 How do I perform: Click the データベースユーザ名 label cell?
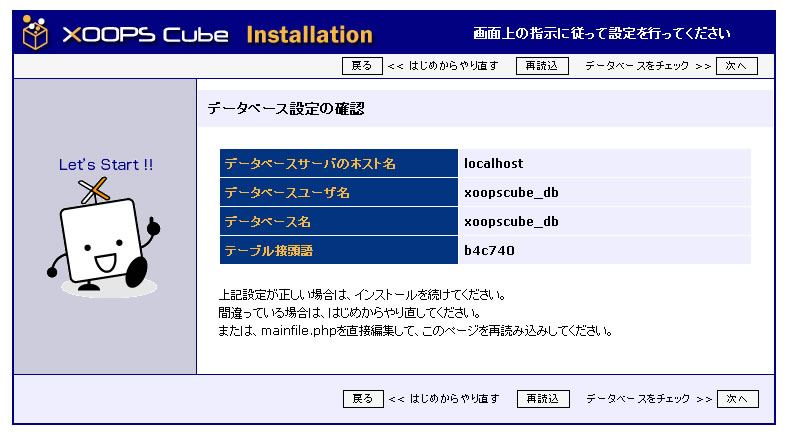287,192
